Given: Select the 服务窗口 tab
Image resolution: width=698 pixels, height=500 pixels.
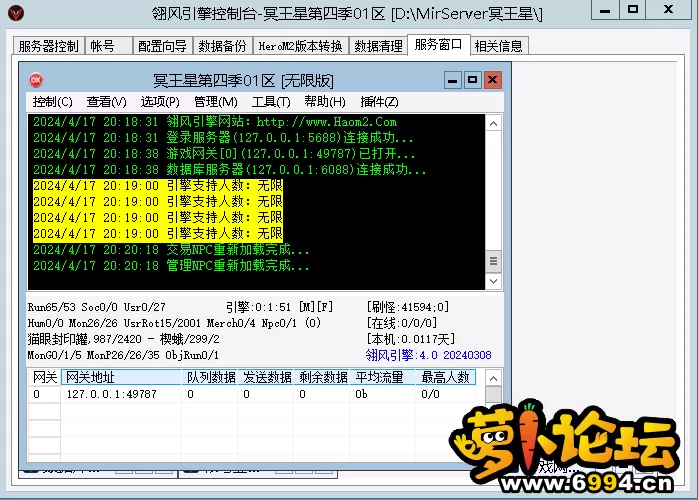Looking at the screenshot, I should (x=438, y=45).
